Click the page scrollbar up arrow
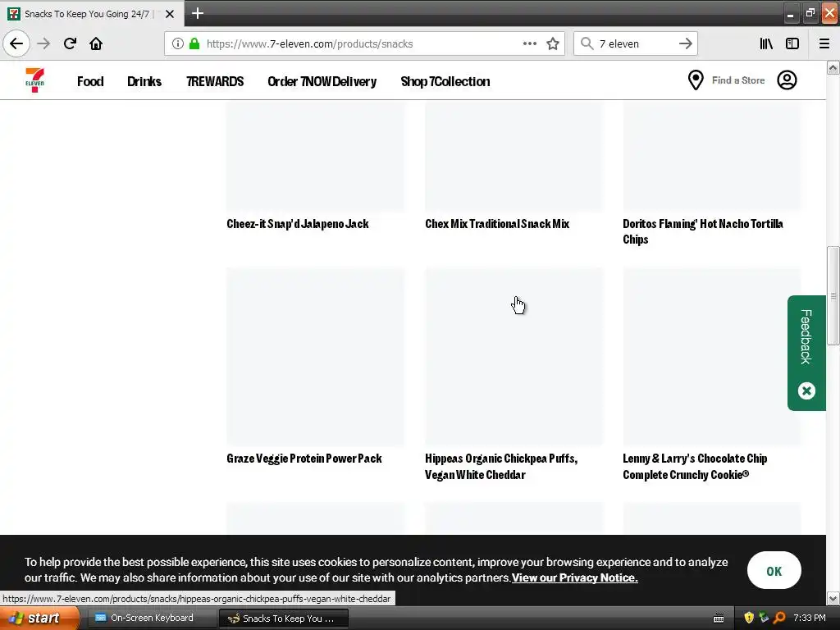 coord(833,67)
